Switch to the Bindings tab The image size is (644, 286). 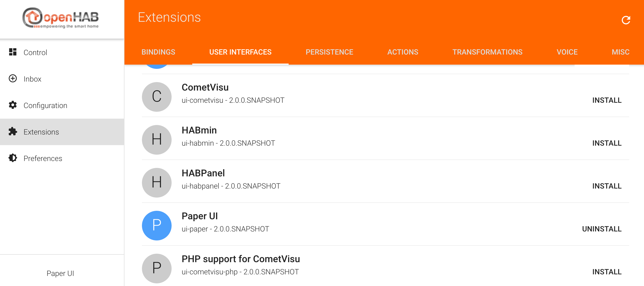coord(158,52)
